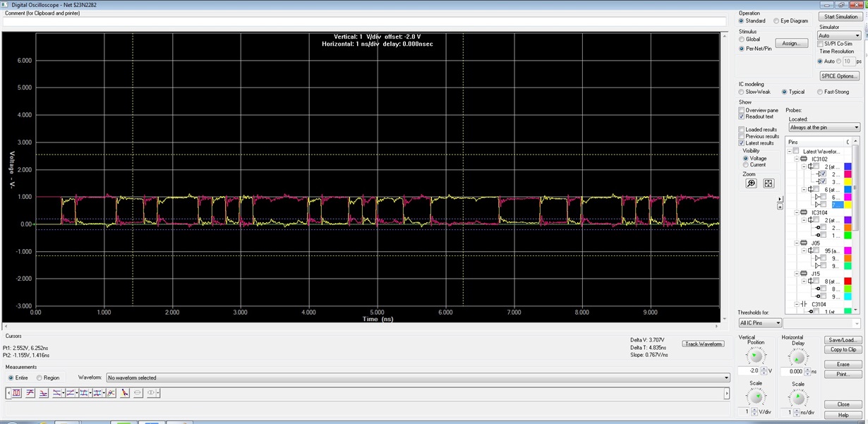Viewport: 868px width, 424px height.
Task: Click the third measurement toolbar icon
Action: point(44,393)
